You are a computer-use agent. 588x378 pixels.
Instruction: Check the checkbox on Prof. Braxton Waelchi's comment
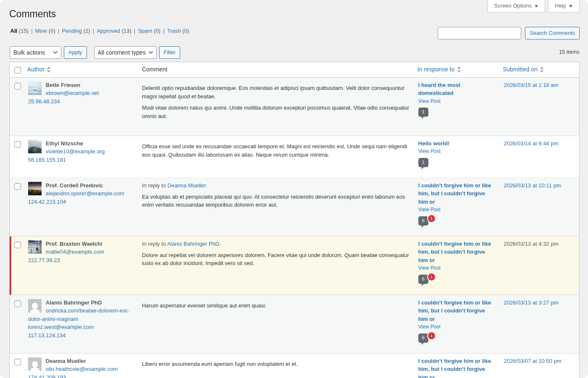point(18,245)
